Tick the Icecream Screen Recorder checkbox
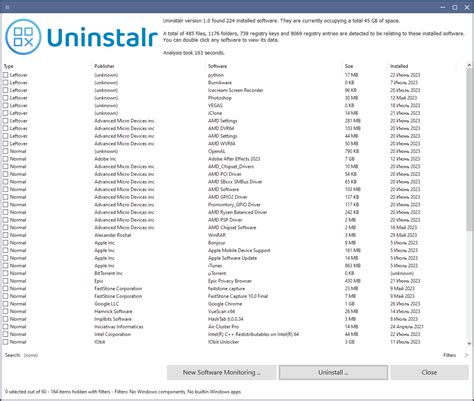 6,90
